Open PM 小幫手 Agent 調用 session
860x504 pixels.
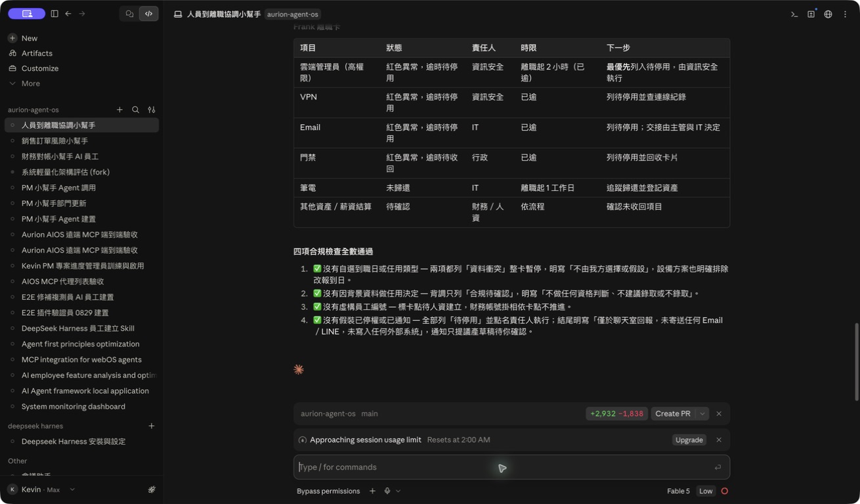(x=81, y=188)
